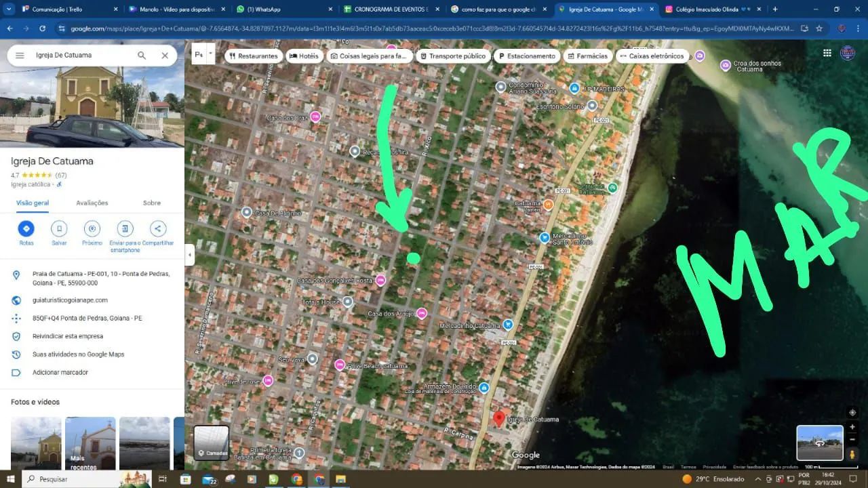
Task: Open guiaturisticogoianape.com website link
Action: (x=70, y=300)
